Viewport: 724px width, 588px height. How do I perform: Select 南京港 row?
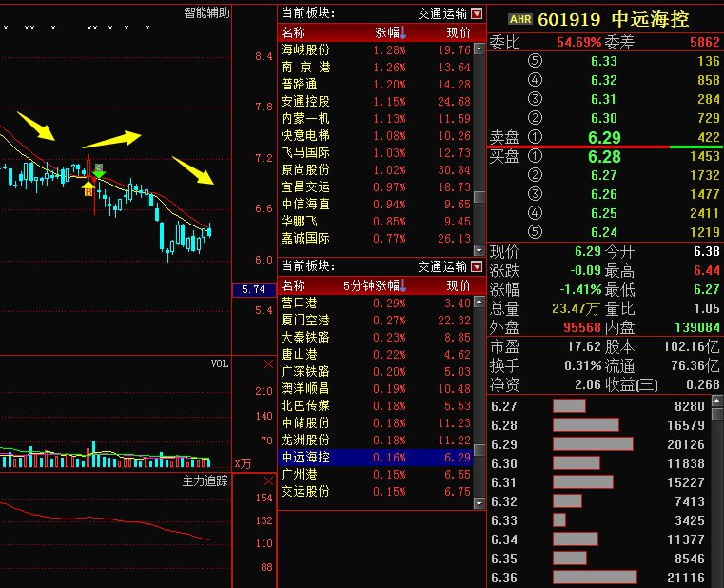376,67
